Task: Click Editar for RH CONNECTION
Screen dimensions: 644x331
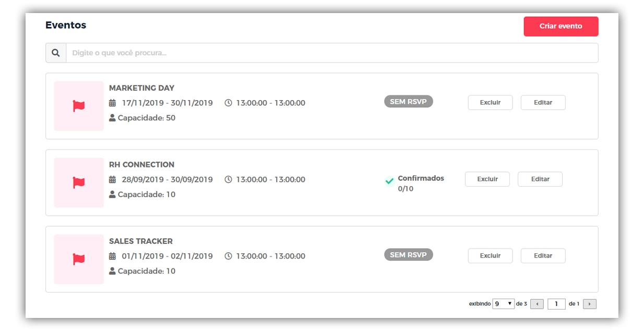Action: click(540, 179)
